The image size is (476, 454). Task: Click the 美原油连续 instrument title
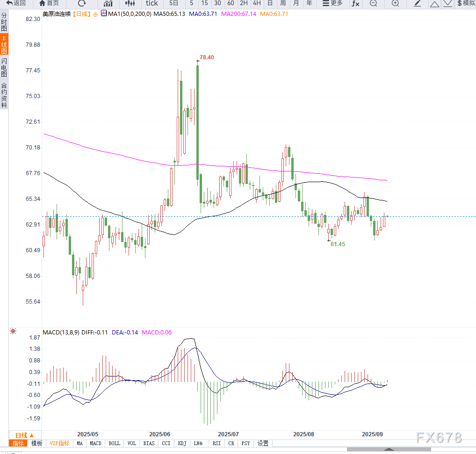coord(57,14)
